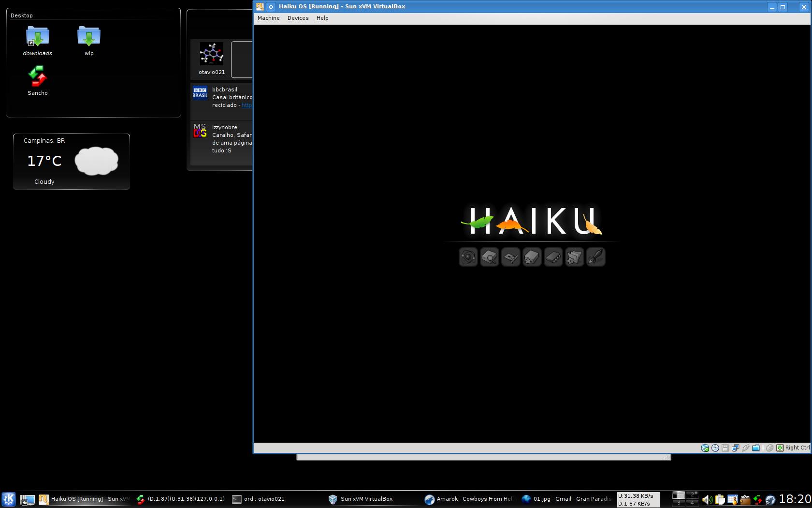
Task: Open the KDE wallet tray icon
Action: point(745,500)
